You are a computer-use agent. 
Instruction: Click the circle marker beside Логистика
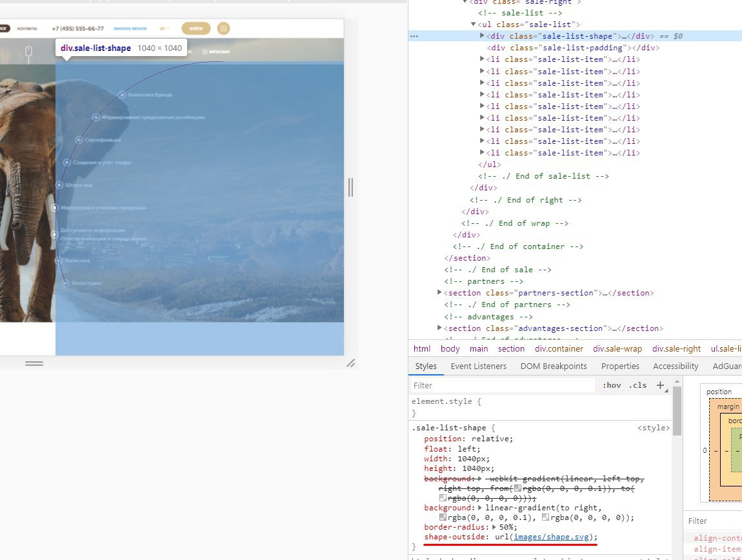coord(59,261)
